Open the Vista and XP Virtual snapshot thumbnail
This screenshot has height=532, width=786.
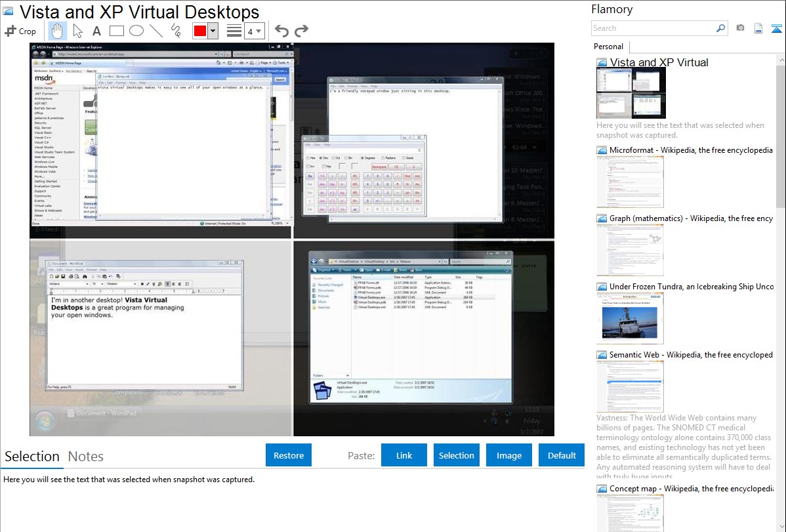[x=631, y=93]
